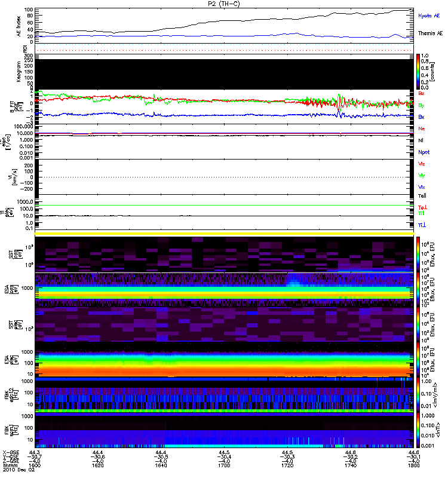Click the date label 2010 Dec 02
Screen dimensions: 448x478
(x=19, y=470)
